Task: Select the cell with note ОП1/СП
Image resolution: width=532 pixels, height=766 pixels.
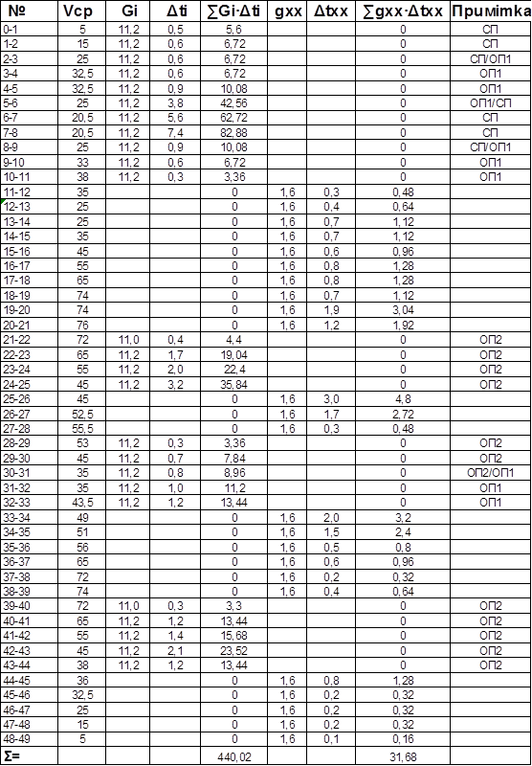Action: click(491, 103)
